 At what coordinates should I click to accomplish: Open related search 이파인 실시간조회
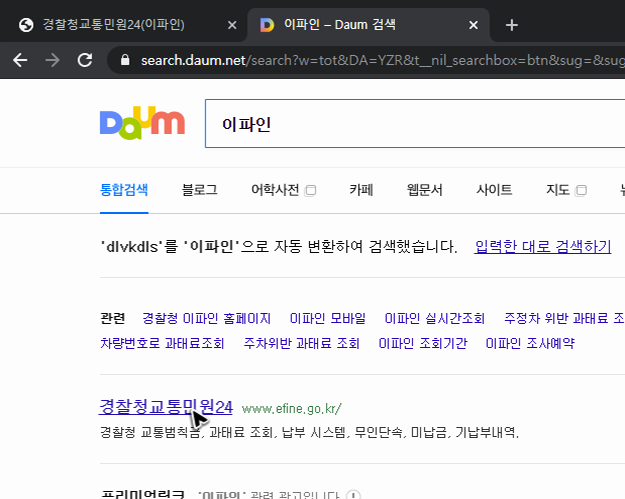pos(434,318)
